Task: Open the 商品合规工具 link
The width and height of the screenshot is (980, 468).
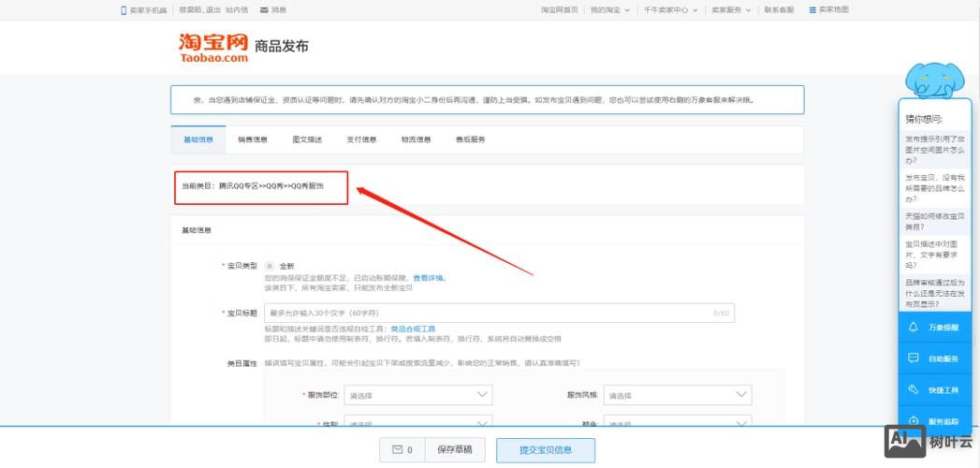Action: click(413, 329)
